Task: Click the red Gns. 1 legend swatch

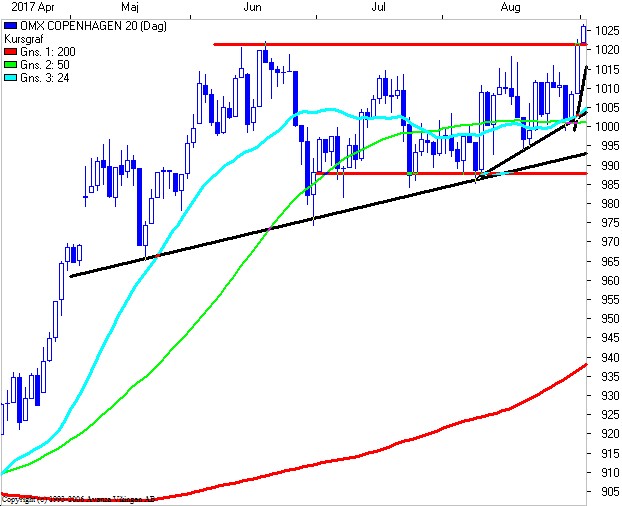Action: 9,50
